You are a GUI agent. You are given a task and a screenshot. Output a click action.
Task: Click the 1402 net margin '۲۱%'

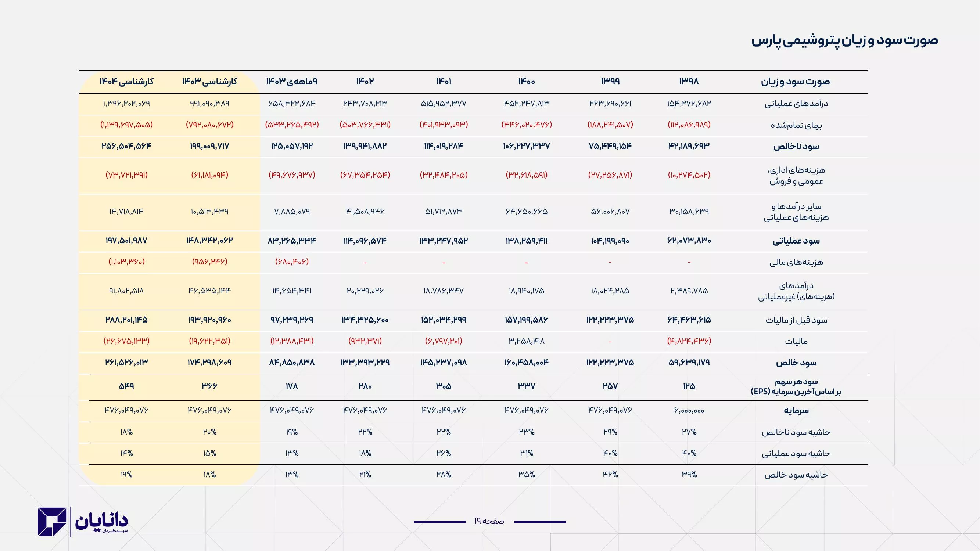[365, 475]
